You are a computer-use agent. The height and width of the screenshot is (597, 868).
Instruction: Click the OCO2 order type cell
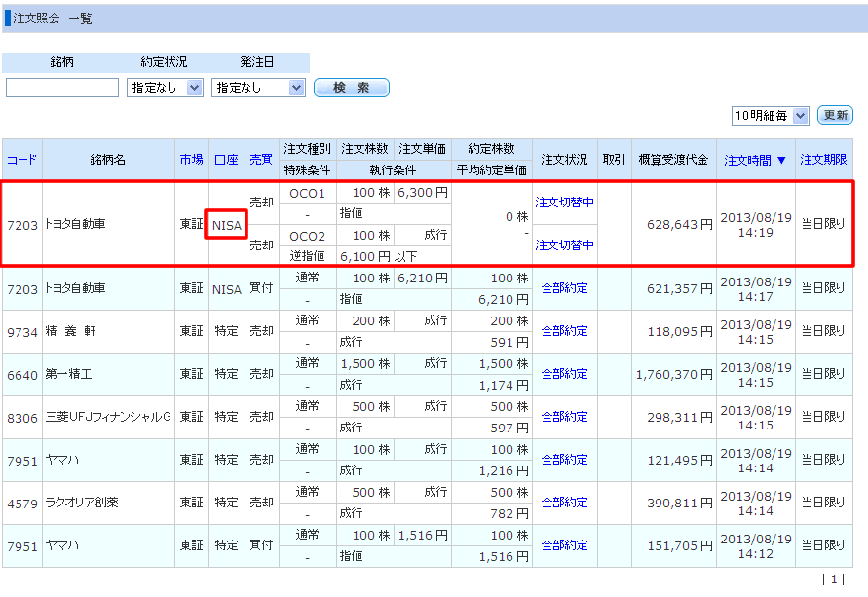pyautogui.click(x=307, y=237)
